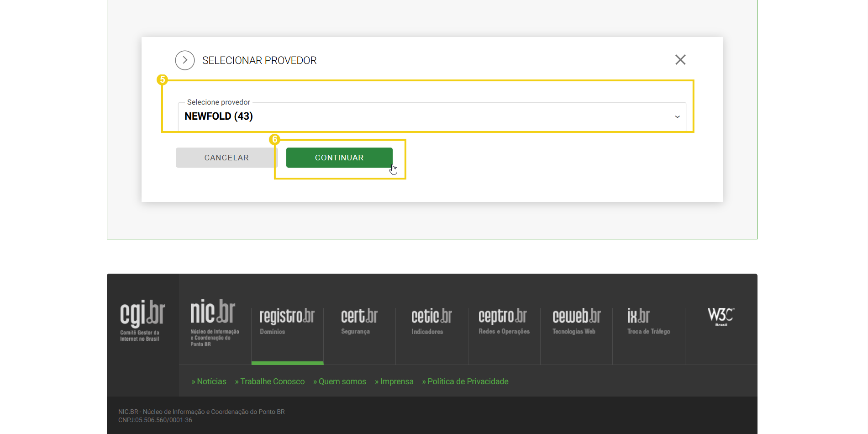This screenshot has height=434, width=868.
Task: Open the ceweb.br Tecnologias Web logo
Action: (x=576, y=322)
